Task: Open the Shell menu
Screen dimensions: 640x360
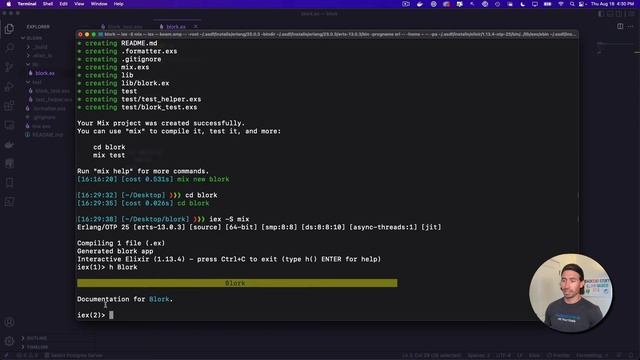Action: pos(48,4)
